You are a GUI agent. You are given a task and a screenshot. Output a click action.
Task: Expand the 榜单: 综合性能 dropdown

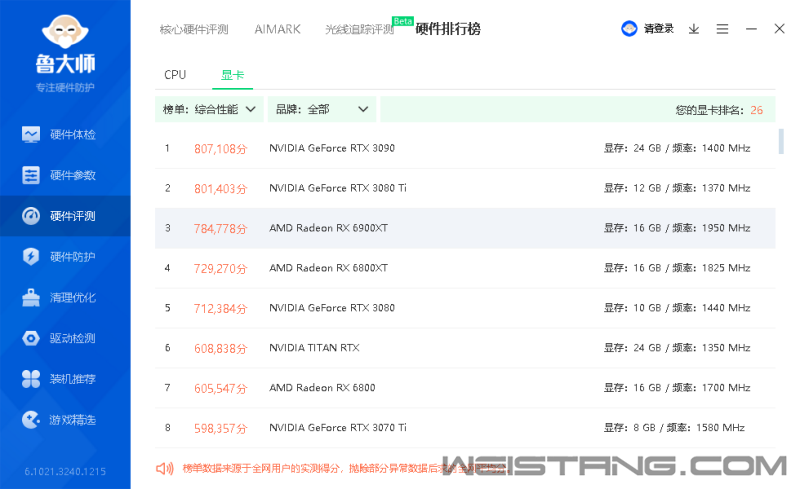[209, 109]
